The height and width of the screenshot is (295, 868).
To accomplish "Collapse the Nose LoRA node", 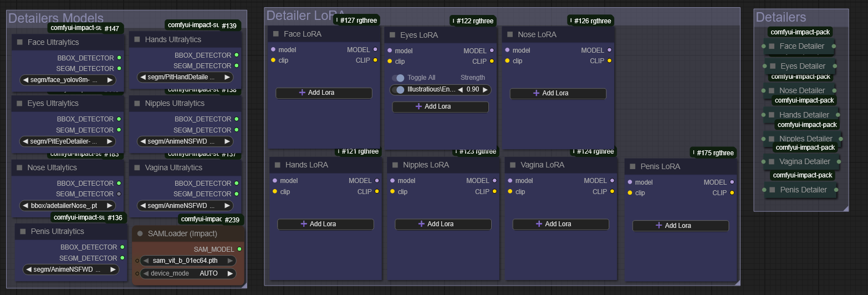I will pos(510,34).
